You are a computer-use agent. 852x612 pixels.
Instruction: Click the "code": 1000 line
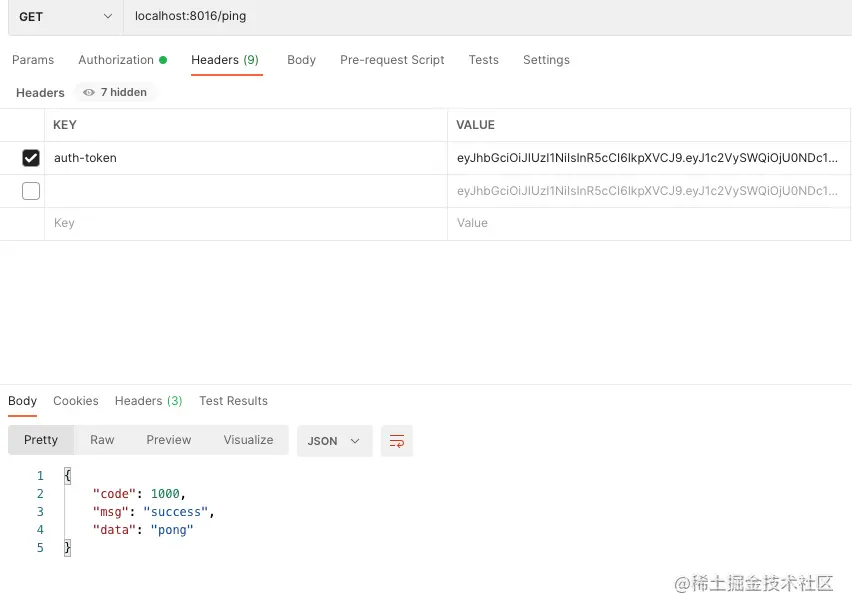[139, 494]
